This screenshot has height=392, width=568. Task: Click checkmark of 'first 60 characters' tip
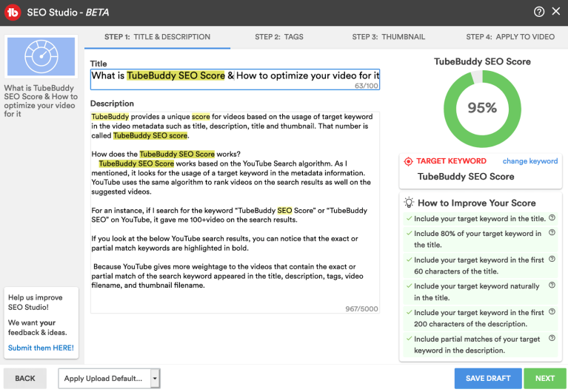coord(409,260)
